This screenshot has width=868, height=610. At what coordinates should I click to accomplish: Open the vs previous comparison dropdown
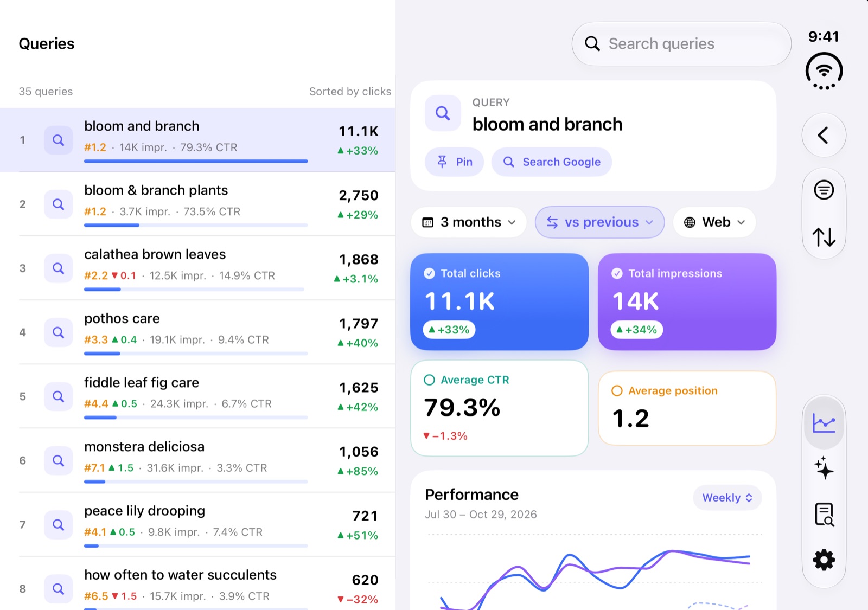coord(599,222)
